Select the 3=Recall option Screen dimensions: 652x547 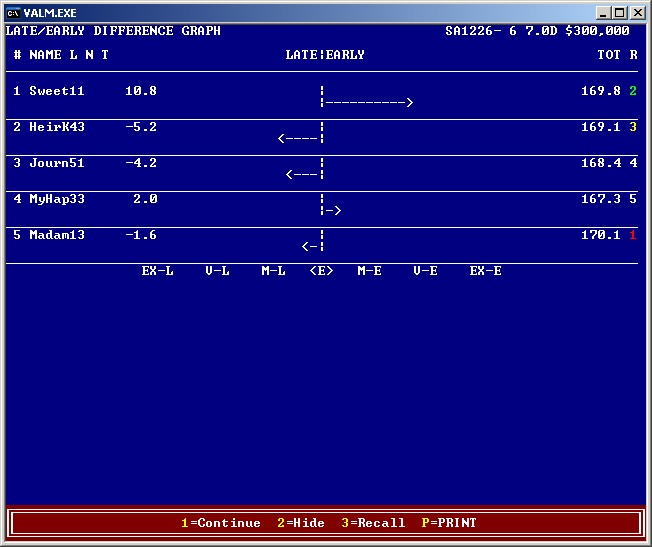coord(373,523)
